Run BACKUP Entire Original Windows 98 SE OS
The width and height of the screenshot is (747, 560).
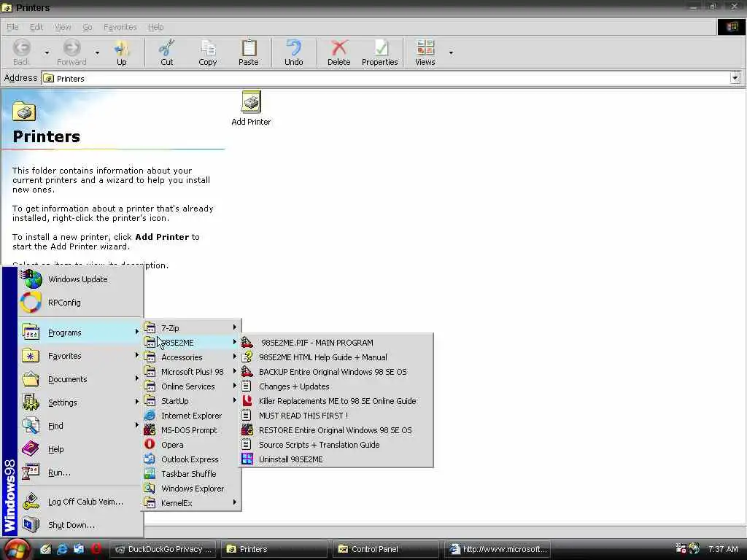pyautogui.click(x=336, y=372)
